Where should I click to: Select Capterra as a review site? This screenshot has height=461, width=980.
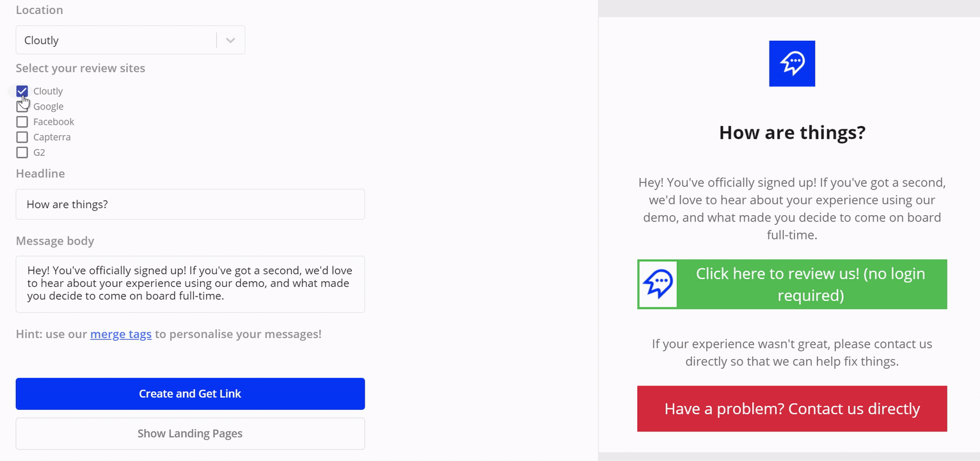pos(22,137)
